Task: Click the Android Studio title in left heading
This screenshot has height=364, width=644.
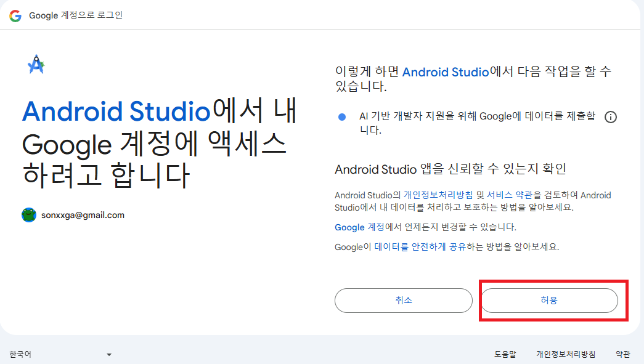Action: pos(116,111)
